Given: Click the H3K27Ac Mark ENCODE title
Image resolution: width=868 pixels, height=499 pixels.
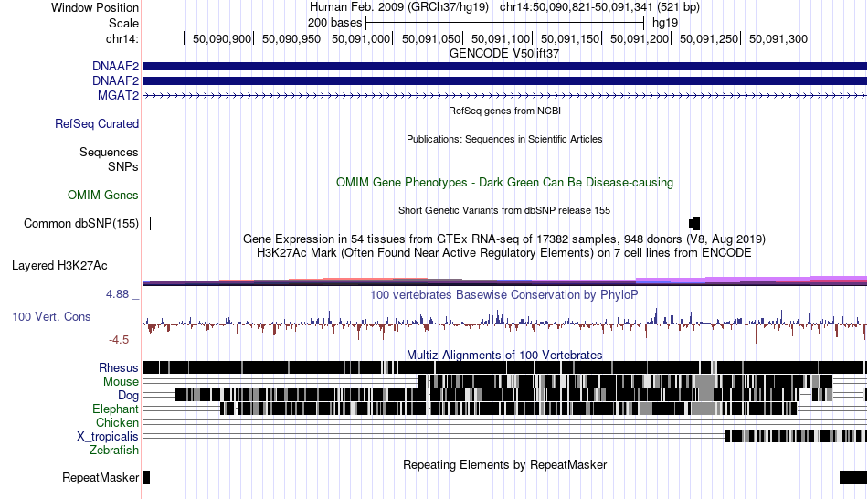Looking at the screenshot, I should tap(504, 253).
